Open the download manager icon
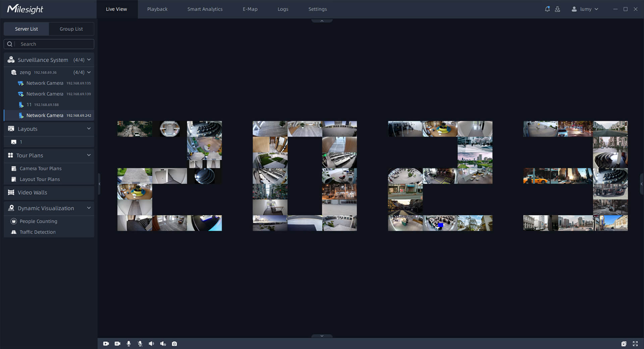 557,9
